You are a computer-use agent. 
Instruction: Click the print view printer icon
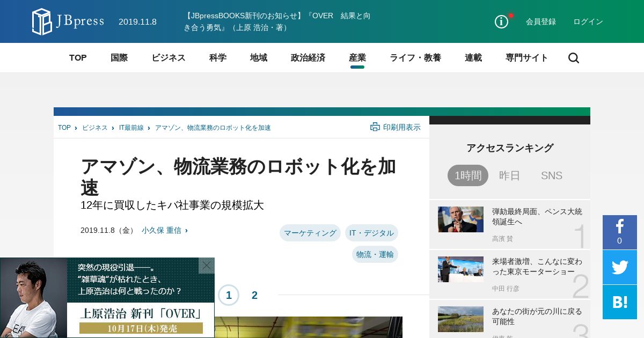coord(375,127)
